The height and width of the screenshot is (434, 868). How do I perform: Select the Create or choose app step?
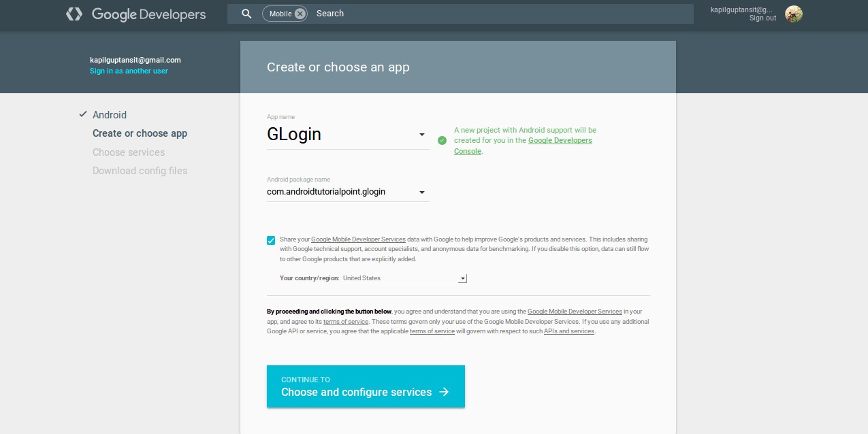(x=140, y=133)
